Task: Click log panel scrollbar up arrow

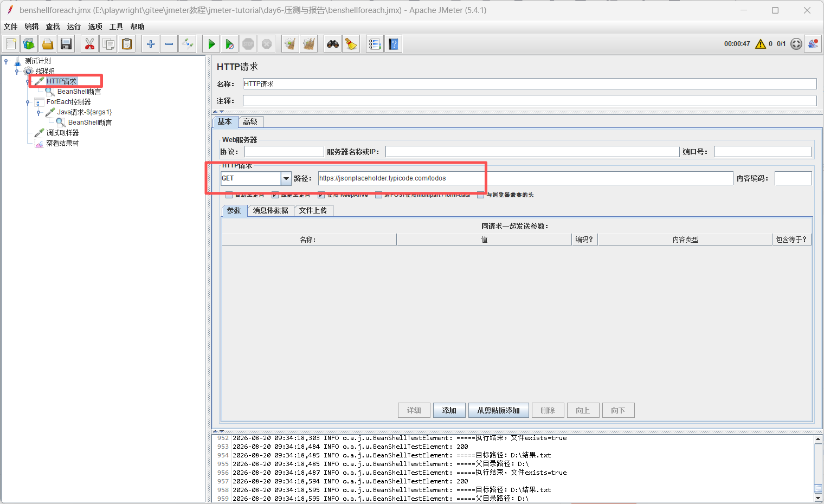Action: click(x=818, y=440)
